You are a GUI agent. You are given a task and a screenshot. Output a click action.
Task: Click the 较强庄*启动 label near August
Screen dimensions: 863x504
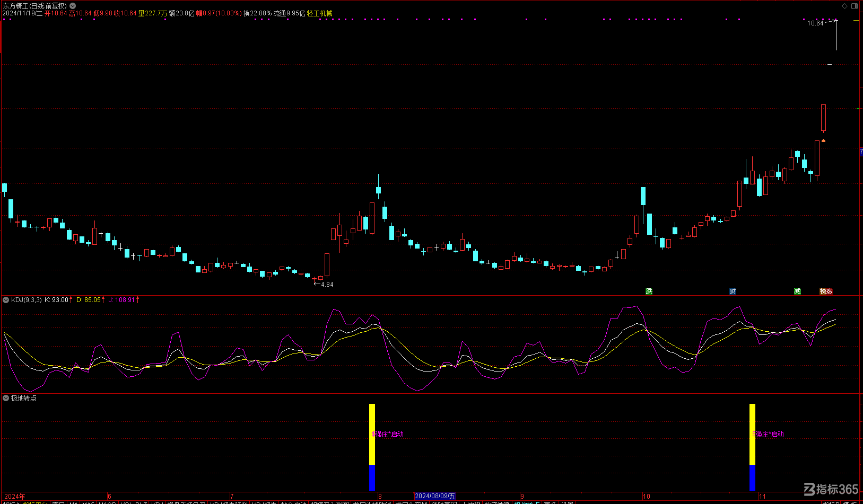388,435
